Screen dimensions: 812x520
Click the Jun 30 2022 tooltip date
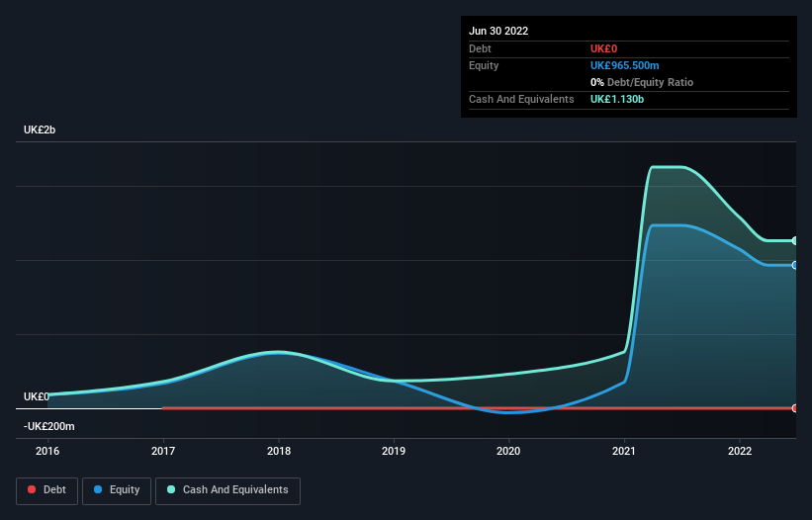pyautogui.click(x=498, y=31)
